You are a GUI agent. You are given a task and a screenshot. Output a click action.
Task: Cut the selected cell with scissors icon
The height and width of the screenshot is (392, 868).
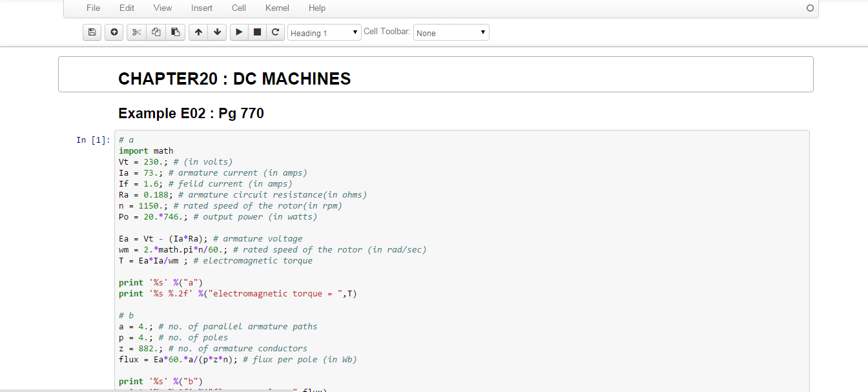(x=136, y=32)
